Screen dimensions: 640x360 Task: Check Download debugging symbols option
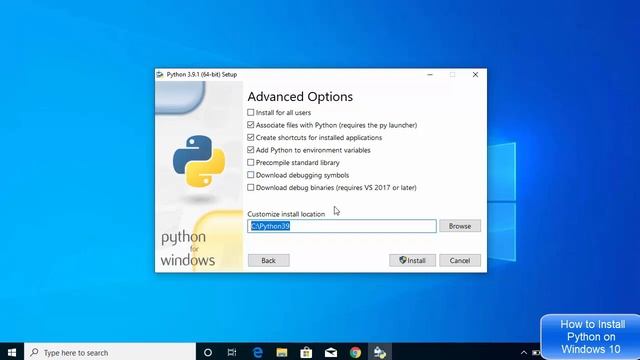point(251,175)
